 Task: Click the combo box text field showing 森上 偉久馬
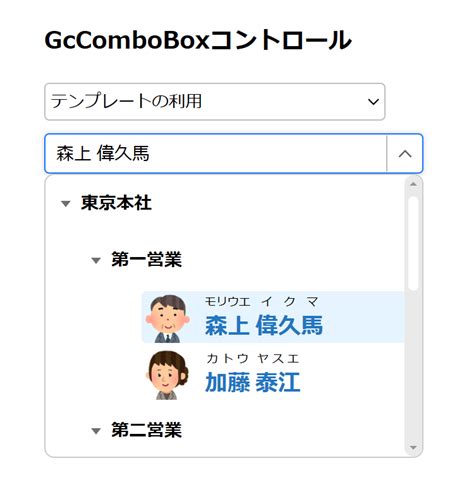click(216, 154)
